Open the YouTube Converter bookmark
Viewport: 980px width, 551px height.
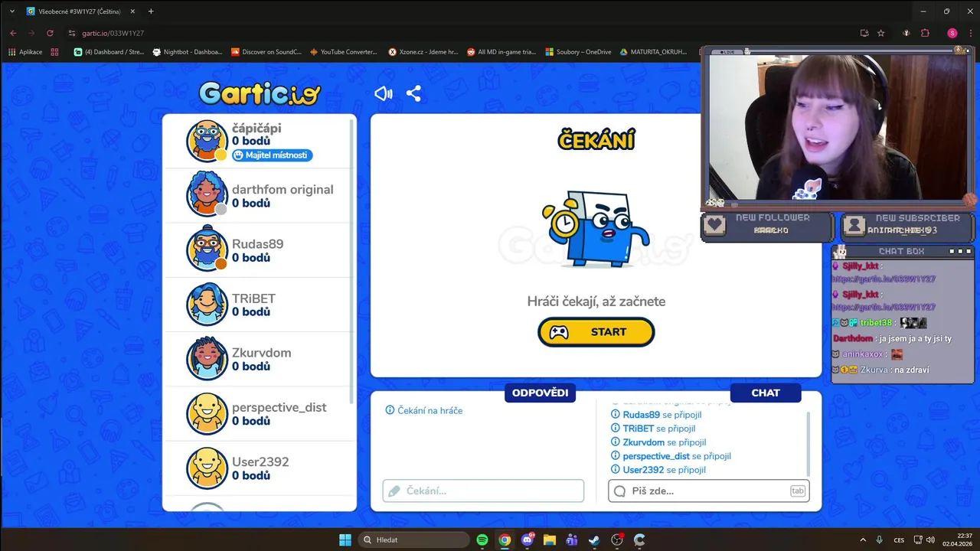(x=344, y=52)
